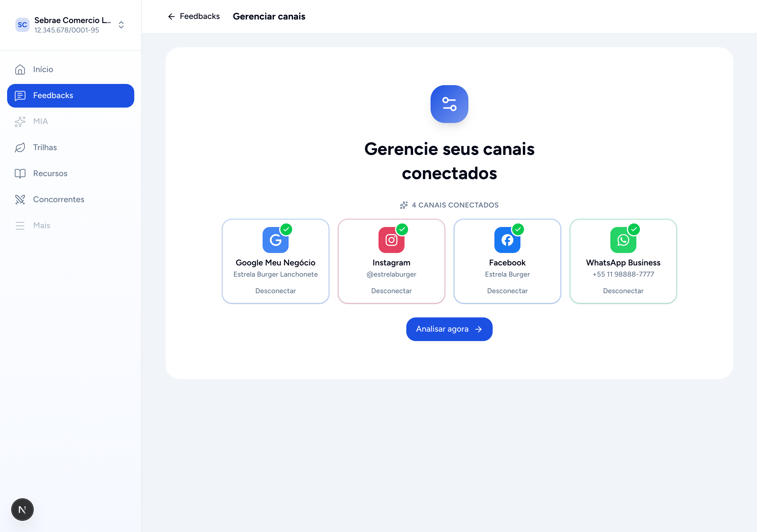
Task: Click the Trilhas leaf icon
Action: [20, 148]
